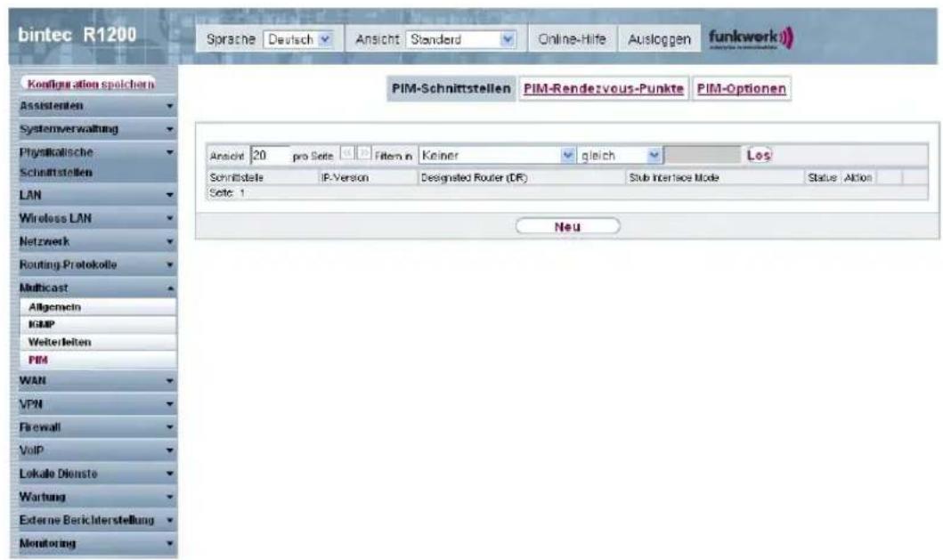Expand the Routing-Protokolle menu

[96, 264]
